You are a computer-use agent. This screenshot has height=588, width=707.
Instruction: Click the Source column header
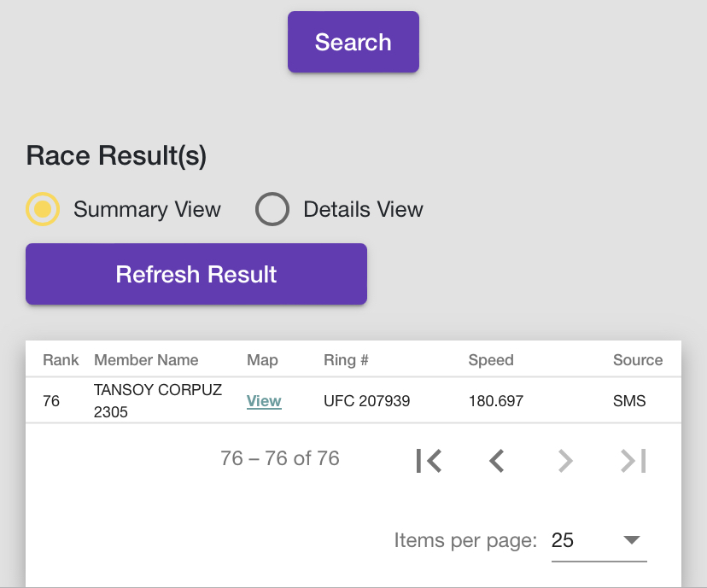[x=638, y=360]
